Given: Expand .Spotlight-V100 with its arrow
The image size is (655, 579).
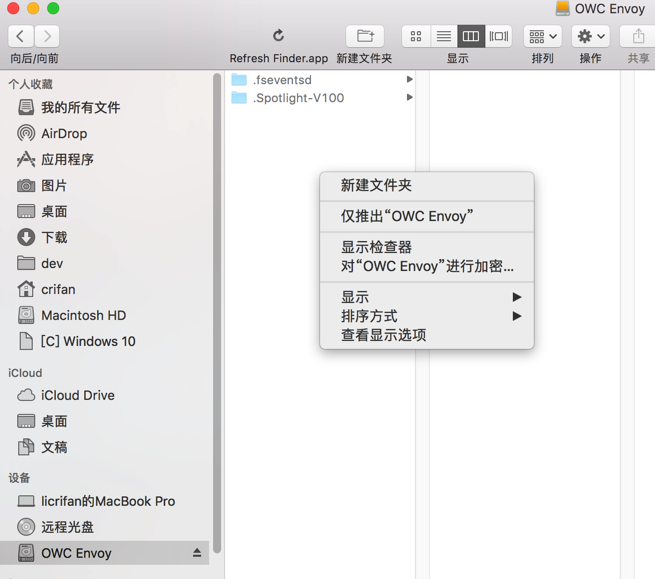Looking at the screenshot, I should [410, 97].
